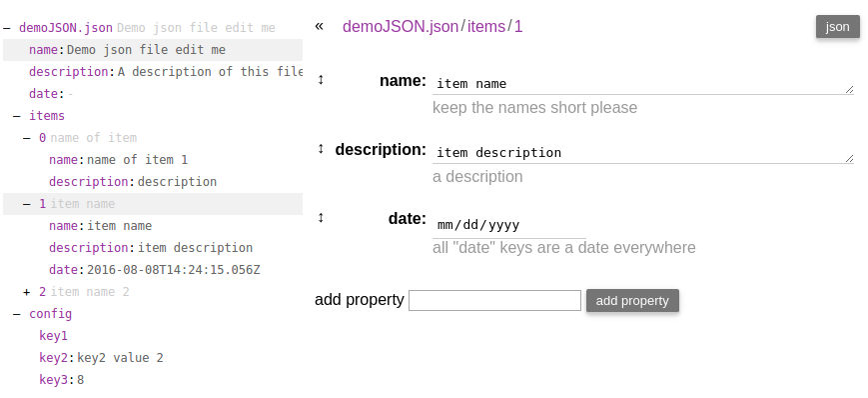Click the description field containing item description
This screenshot has height=398, width=868.
[x=642, y=152]
